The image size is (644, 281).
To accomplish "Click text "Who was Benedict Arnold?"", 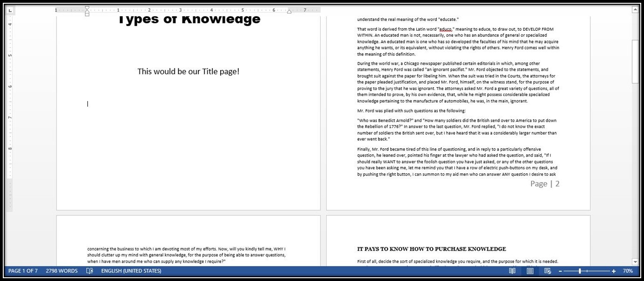I will [385, 120].
